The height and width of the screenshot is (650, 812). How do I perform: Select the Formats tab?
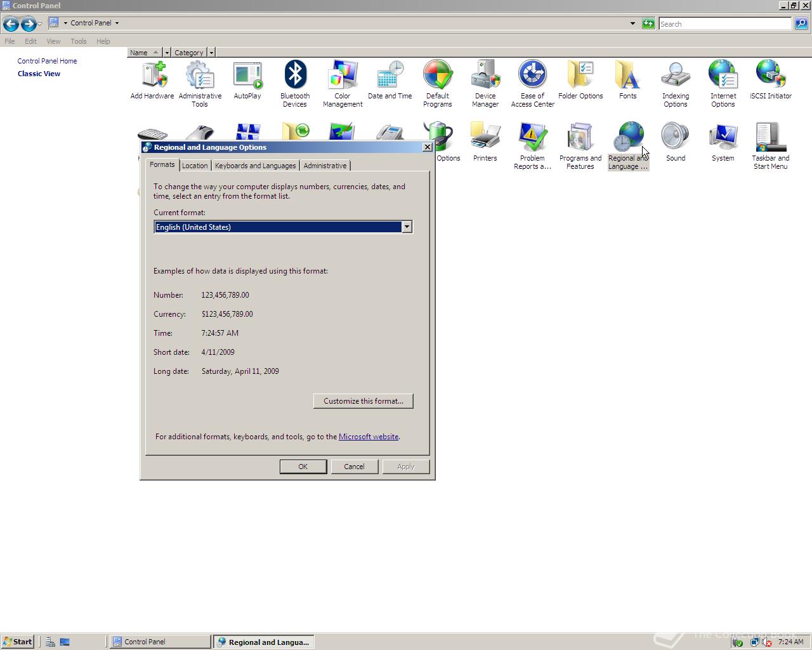coord(162,164)
